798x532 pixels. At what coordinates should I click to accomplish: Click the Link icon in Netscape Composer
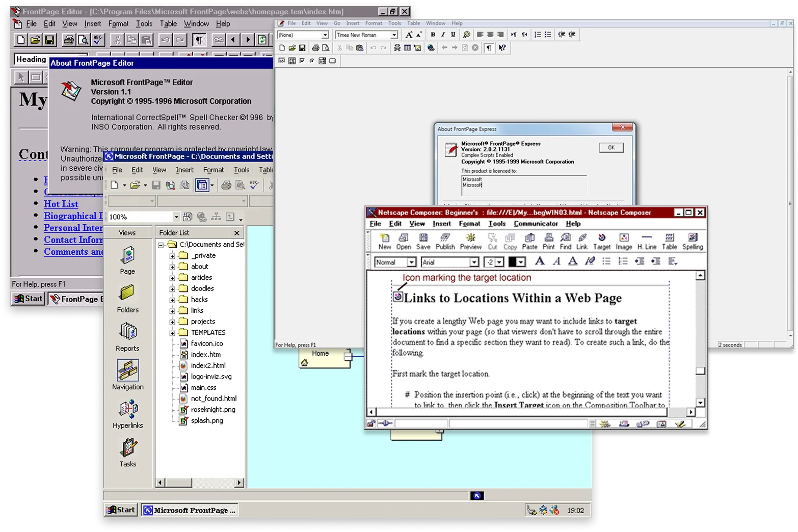pyautogui.click(x=582, y=242)
